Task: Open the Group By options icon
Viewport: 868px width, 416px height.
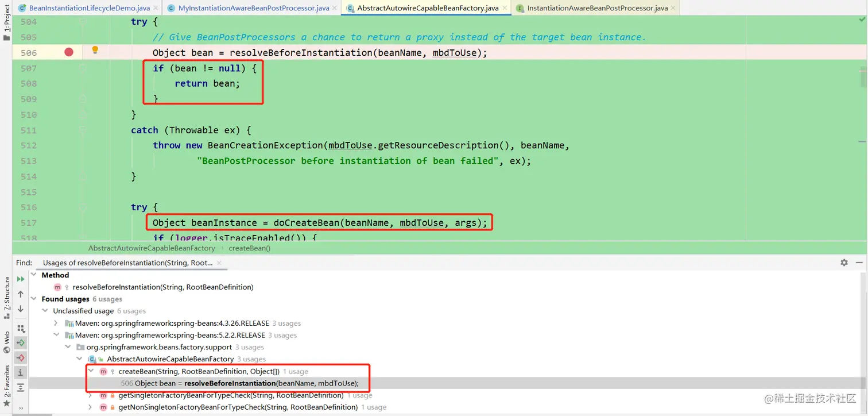Action: coord(21,329)
